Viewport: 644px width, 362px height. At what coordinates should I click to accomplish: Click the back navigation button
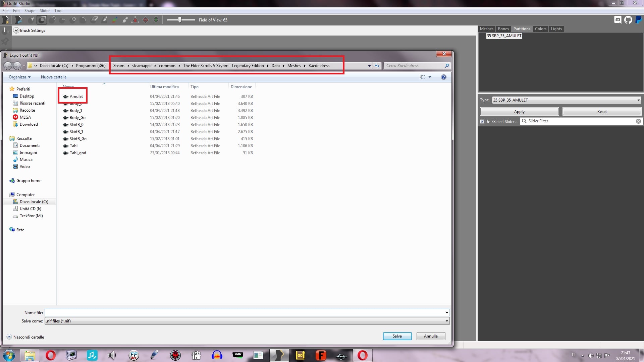pyautogui.click(x=8, y=66)
